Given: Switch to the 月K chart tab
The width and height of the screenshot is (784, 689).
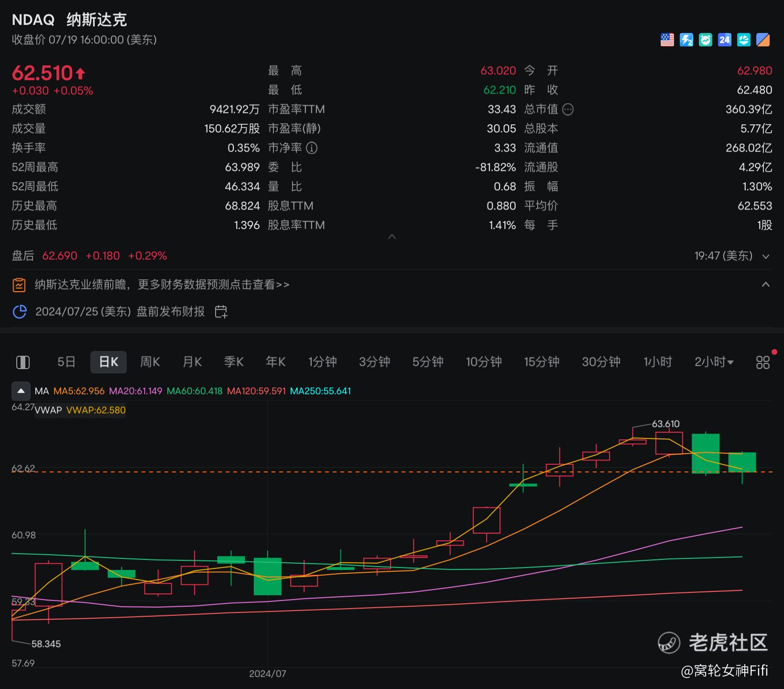Looking at the screenshot, I should (192, 362).
